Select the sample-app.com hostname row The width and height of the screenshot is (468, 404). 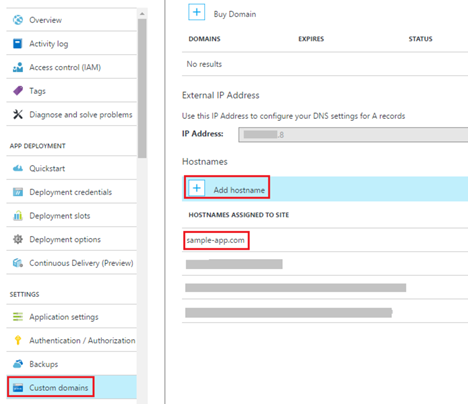coord(325,240)
